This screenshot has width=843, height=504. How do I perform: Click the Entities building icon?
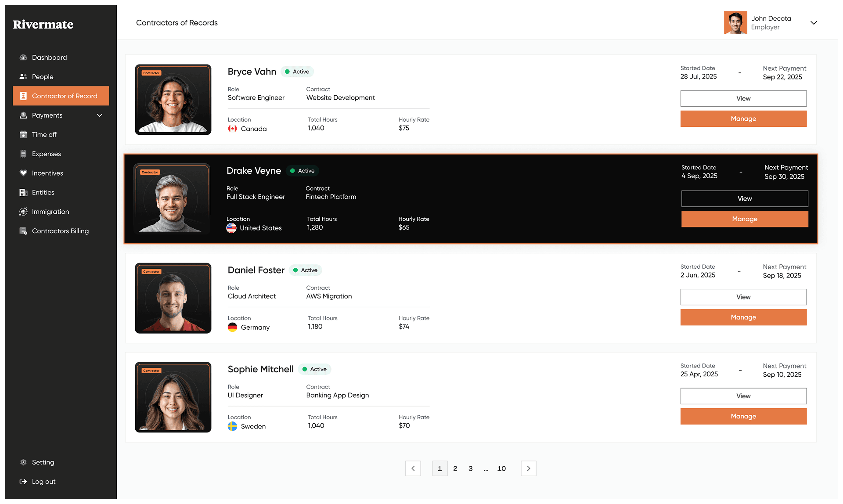[23, 193]
